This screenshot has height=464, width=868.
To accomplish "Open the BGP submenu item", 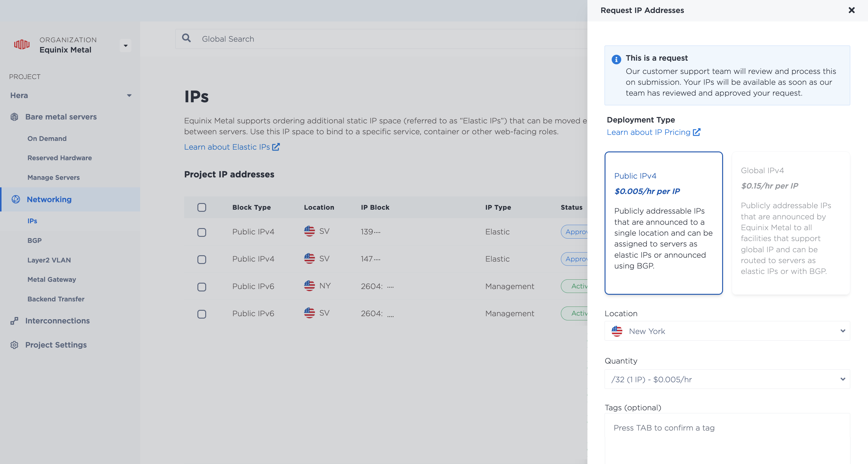I will 35,240.
